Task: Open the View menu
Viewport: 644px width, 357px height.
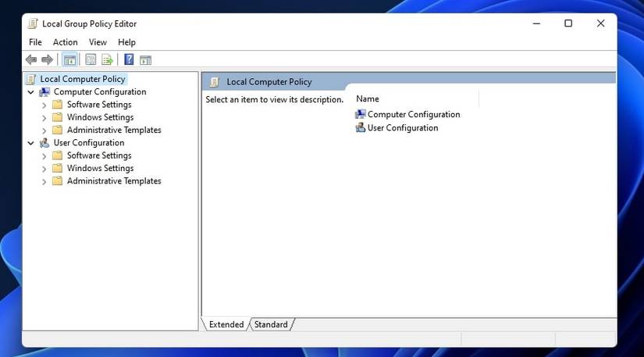Action: point(98,42)
